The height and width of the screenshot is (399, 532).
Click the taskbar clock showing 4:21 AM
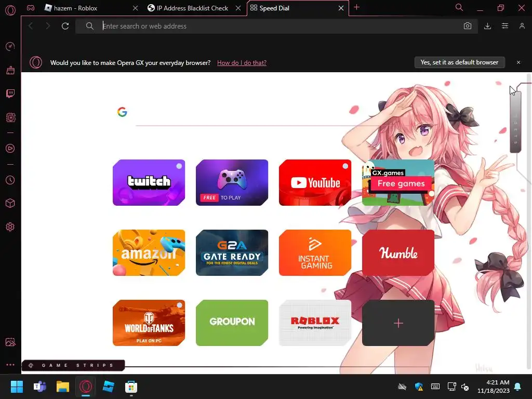tap(494, 387)
